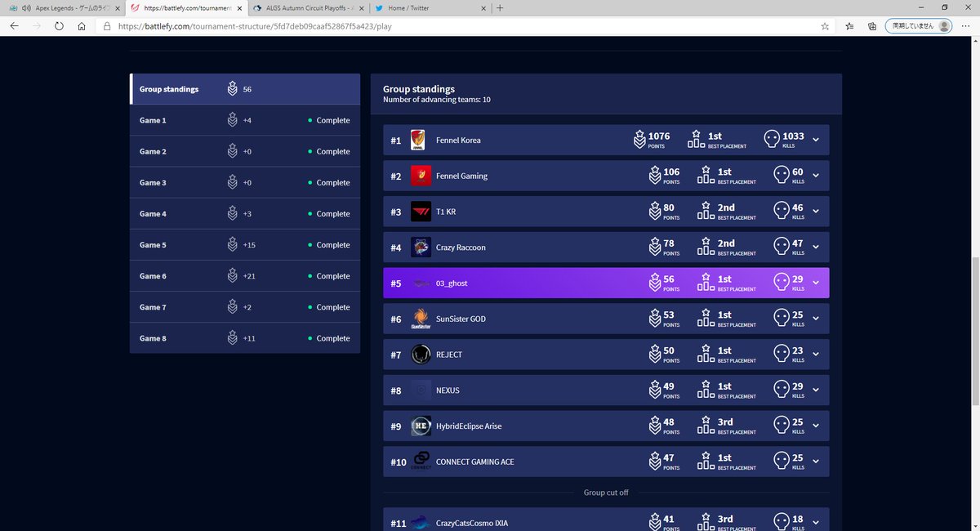Click the points badge icon for NEXUS
This screenshot has width=980, height=531.
[654, 390]
